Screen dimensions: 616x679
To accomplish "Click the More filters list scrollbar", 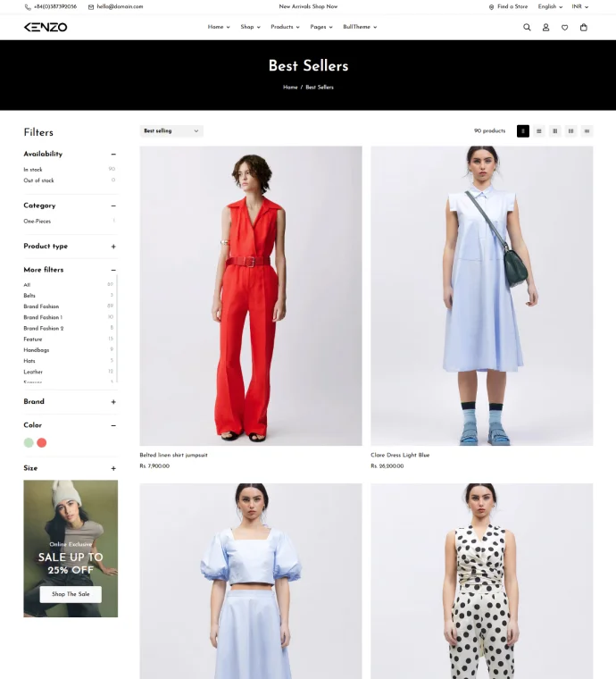I will point(117,329).
